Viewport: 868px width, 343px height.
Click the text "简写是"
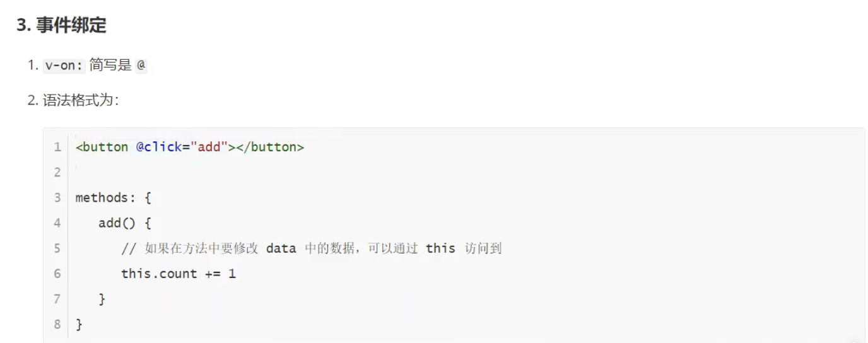pyautogui.click(x=110, y=66)
